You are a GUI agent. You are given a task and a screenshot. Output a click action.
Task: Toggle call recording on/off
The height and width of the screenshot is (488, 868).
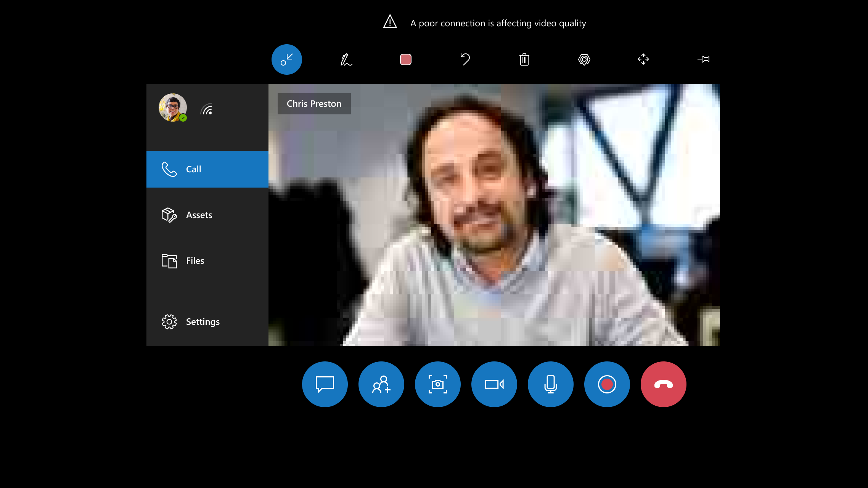tap(607, 384)
